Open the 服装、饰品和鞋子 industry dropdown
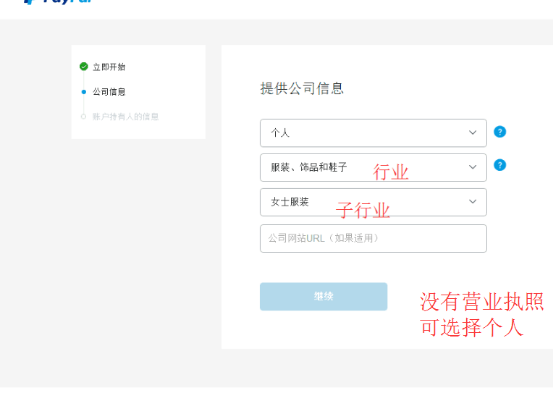Screen dimensions: 554x399 [373, 168]
